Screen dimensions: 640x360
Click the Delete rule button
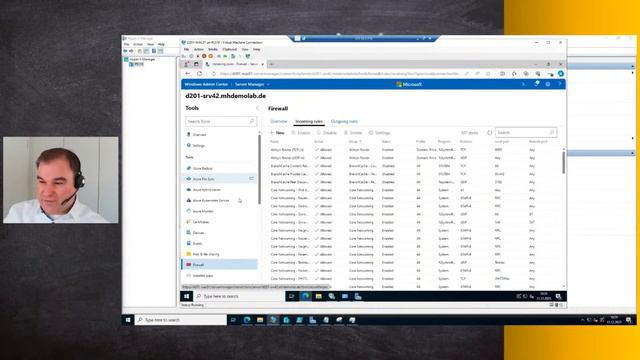coord(353,133)
